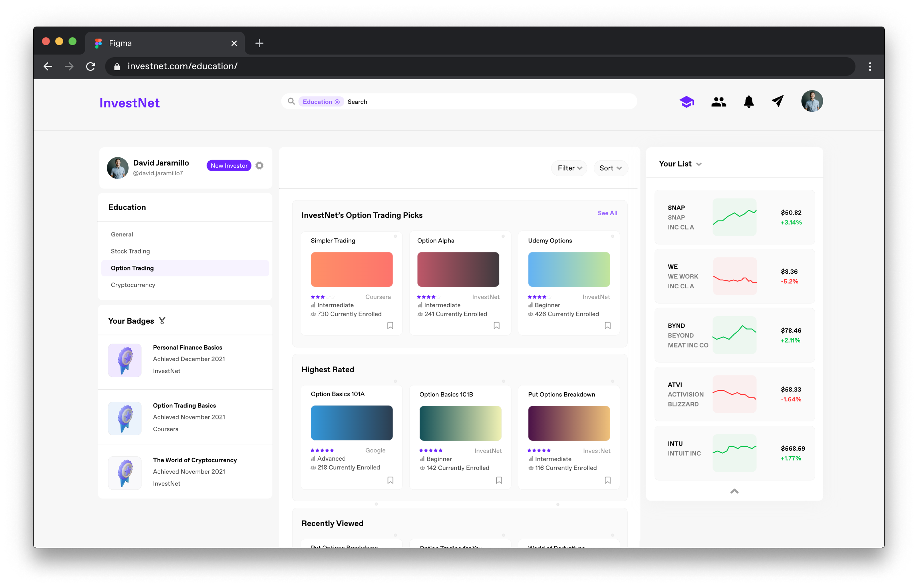Viewport: 918px width, 588px height.
Task: Open the Sort dropdown
Action: tap(610, 168)
